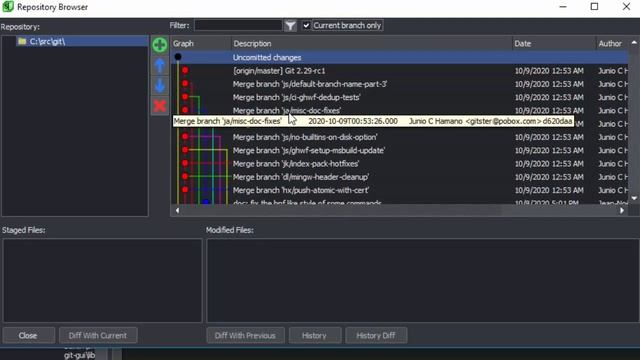
Task: Sort by the Author column header
Action: click(x=612, y=43)
